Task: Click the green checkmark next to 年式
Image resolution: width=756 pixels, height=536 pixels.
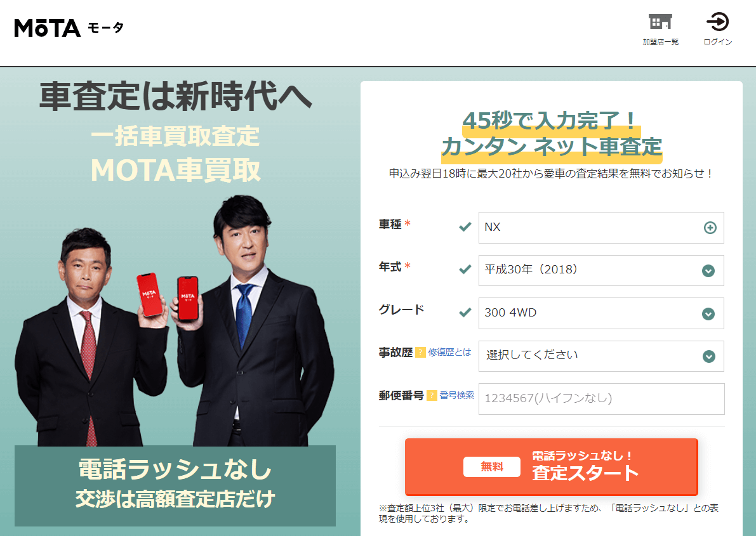Action: coord(465,269)
